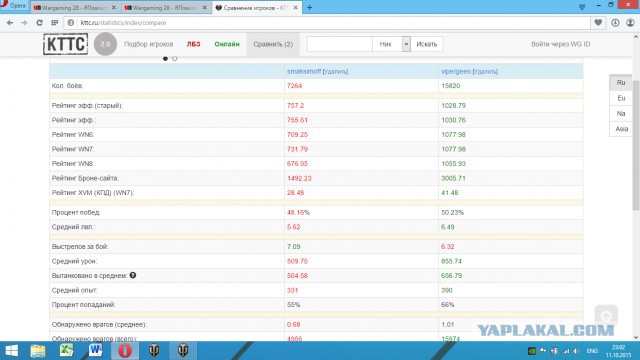Click smaksimoff Средний опыт value 331
The width and height of the screenshot is (640, 360).
pyautogui.click(x=292, y=290)
